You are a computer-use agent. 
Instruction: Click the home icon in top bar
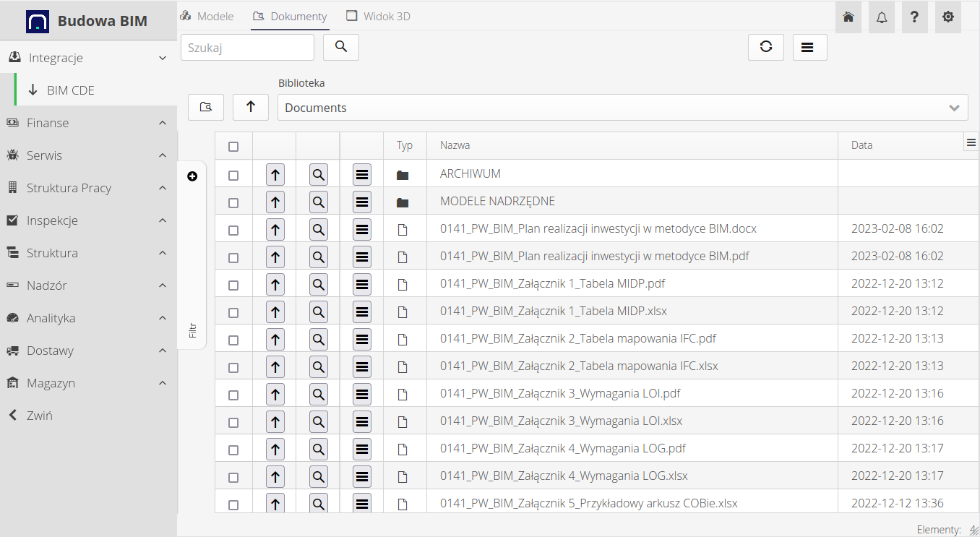pos(848,17)
